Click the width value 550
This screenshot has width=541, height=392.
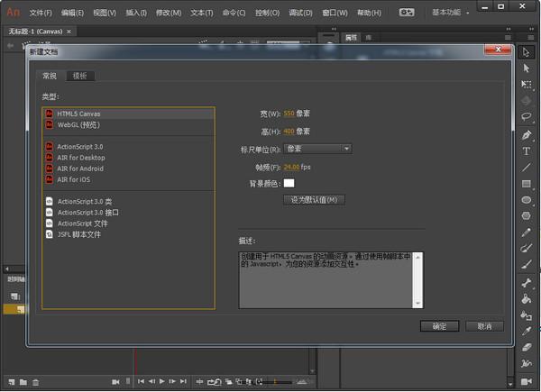tap(289, 114)
